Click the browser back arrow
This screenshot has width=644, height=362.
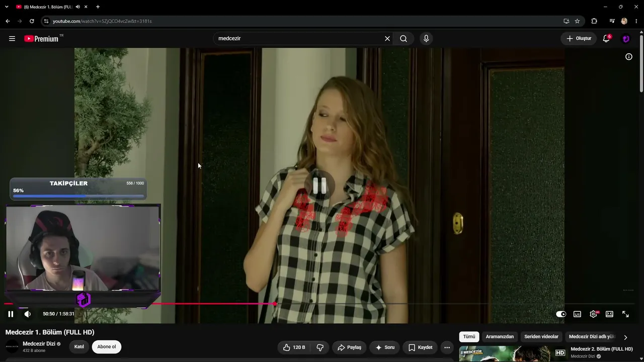pyautogui.click(x=8, y=21)
